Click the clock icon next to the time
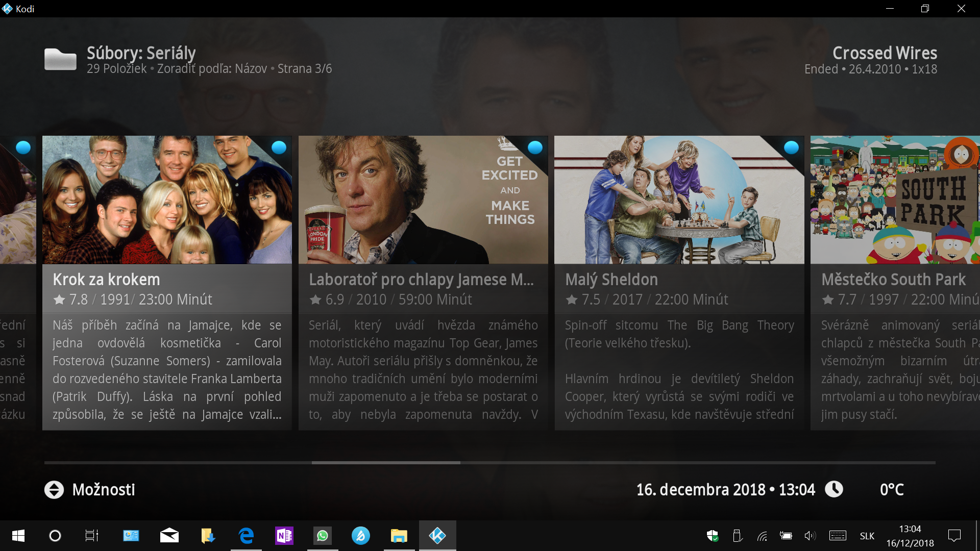 point(834,489)
